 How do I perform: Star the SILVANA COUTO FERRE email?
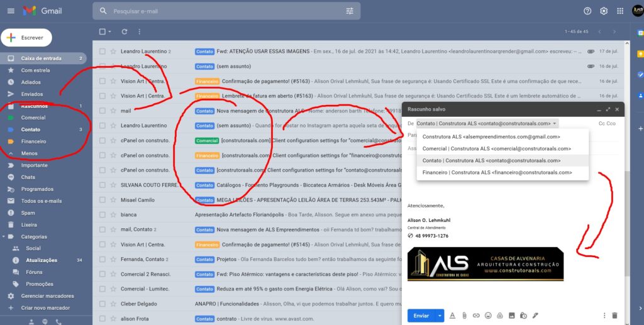113,185
